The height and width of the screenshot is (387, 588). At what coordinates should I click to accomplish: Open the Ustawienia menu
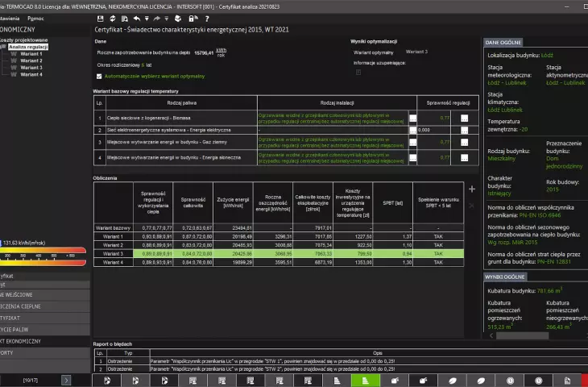coord(10,19)
